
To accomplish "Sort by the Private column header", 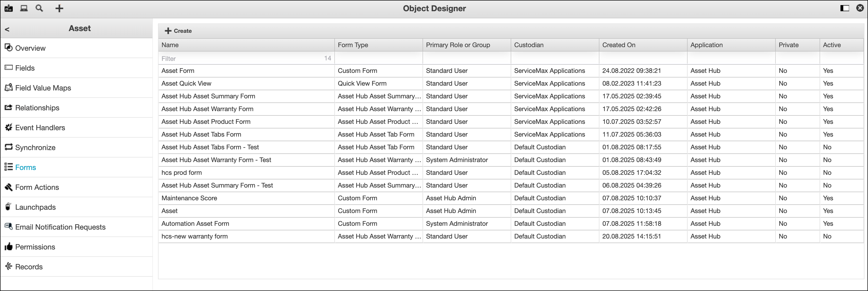I will click(x=797, y=45).
